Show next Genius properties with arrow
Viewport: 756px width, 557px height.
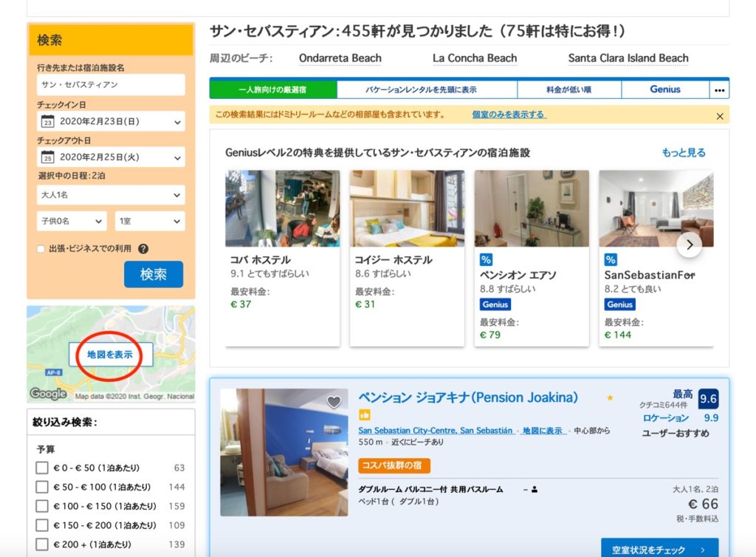[x=690, y=245]
